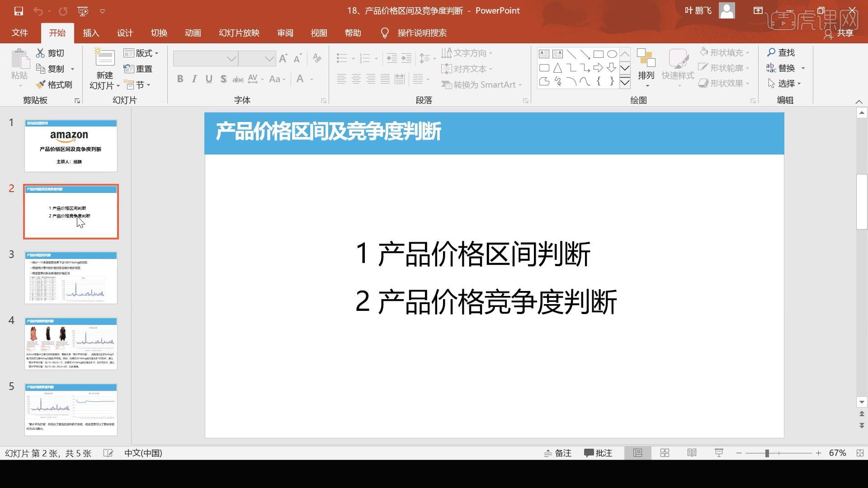Toggle Underline formatting

209,79
